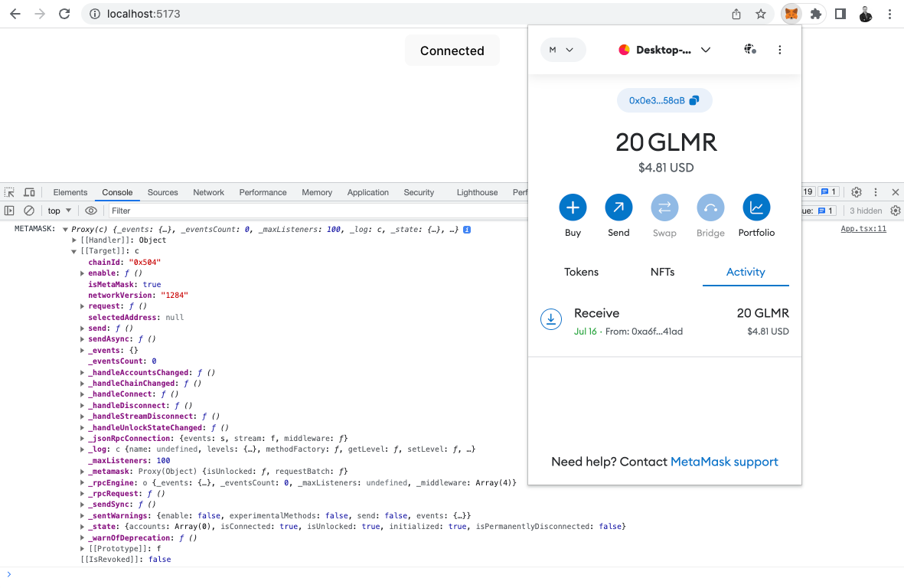Switch to DevTools Sources tab
904x588 pixels.
[x=162, y=192]
